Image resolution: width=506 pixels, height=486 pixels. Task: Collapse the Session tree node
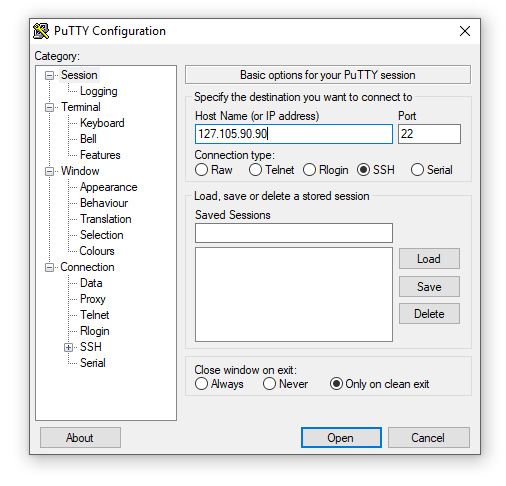click(49, 76)
